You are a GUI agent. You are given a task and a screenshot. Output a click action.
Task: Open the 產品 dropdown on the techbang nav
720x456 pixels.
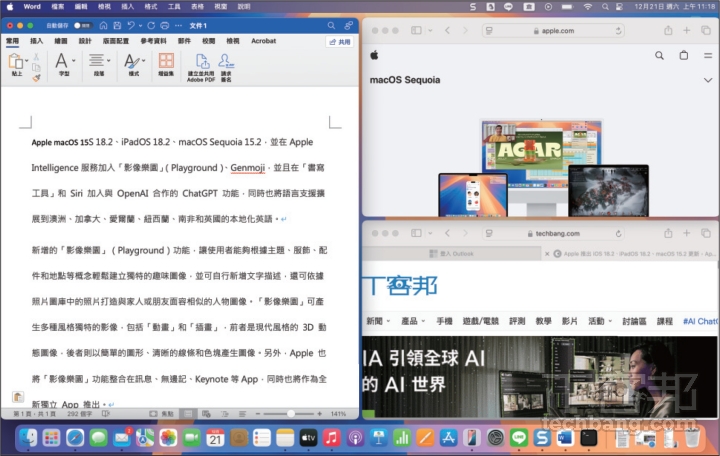click(x=413, y=321)
